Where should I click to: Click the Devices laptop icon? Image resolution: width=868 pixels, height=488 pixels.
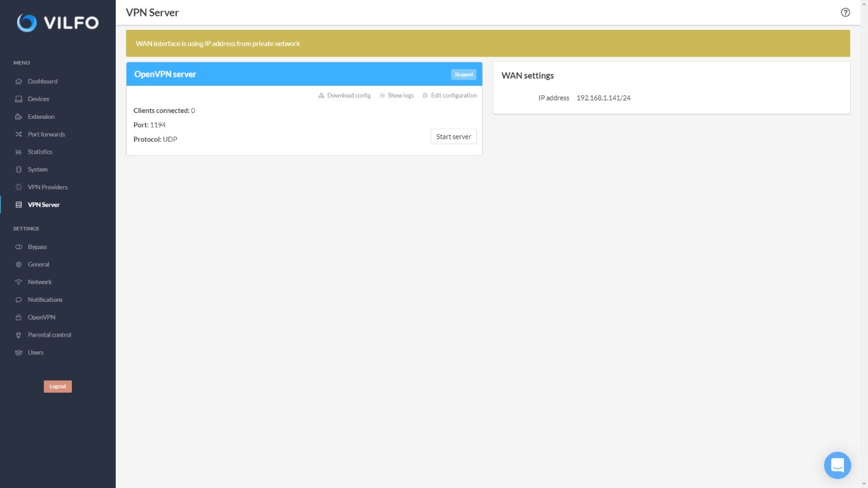tap(18, 99)
